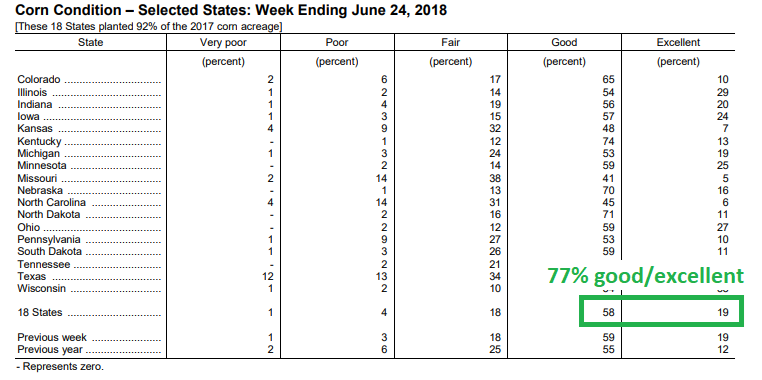Select the 58 value in green box
Image resolution: width=762 pixels, height=380 pixels.
(608, 312)
